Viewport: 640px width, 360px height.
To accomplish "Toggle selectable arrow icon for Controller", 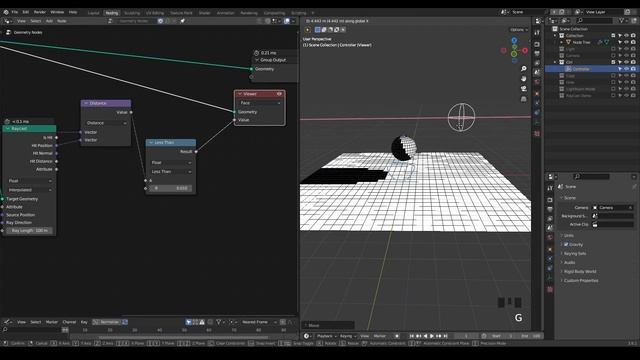I will pos(620,69).
